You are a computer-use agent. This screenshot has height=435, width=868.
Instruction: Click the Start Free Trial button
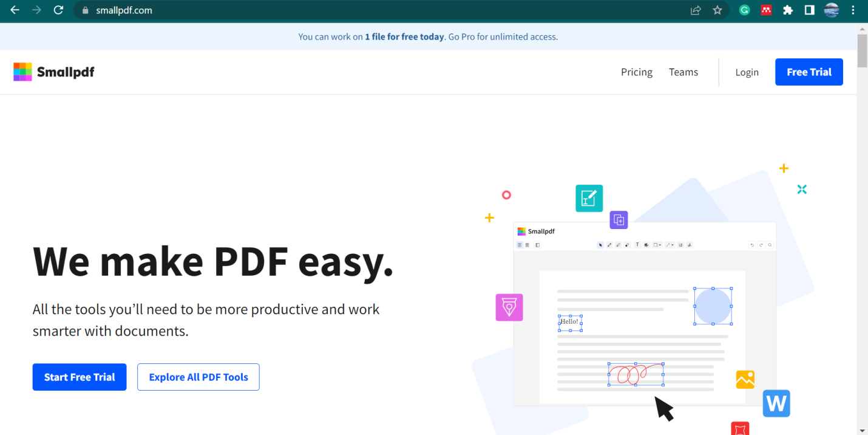point(80,377)
